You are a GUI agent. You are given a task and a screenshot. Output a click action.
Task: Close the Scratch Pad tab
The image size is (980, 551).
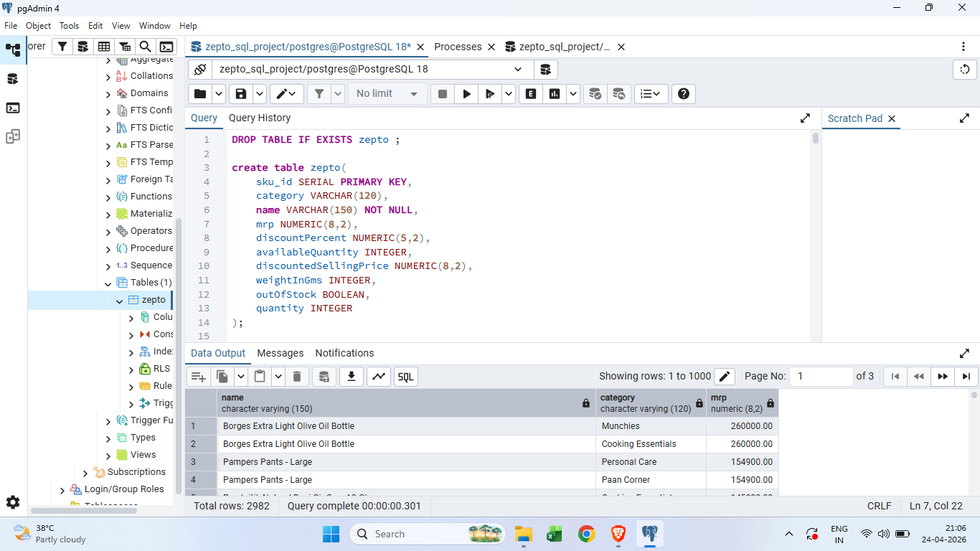892,118
